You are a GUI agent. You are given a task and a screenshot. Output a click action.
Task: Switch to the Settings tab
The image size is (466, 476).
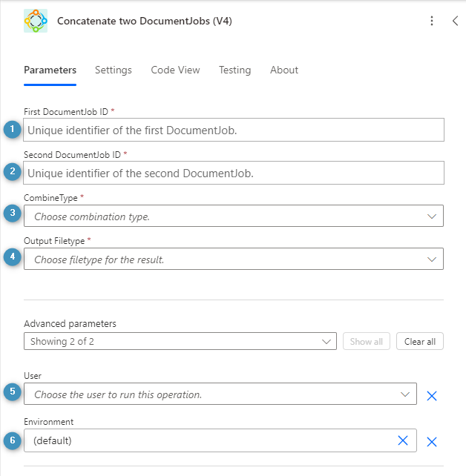coord(114,70)
